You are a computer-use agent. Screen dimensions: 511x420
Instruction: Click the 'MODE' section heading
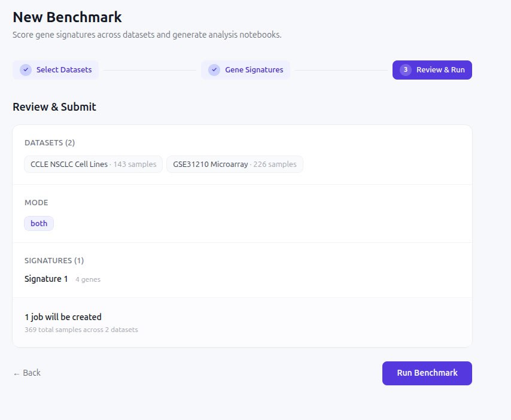click(36, 203)
